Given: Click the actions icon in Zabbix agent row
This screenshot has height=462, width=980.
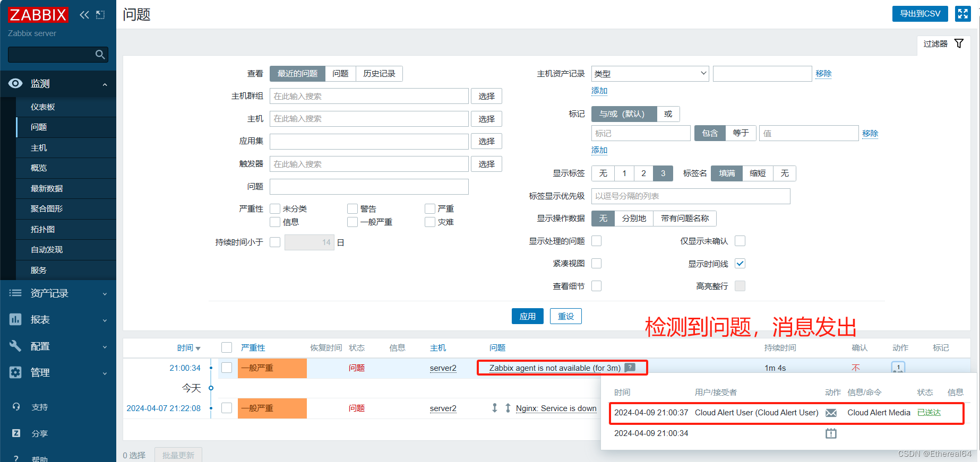Looking at the screenshot, I should 898,368.
